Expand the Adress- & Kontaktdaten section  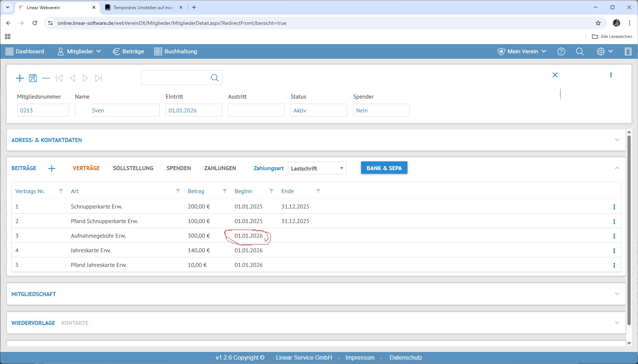point(617,140)
